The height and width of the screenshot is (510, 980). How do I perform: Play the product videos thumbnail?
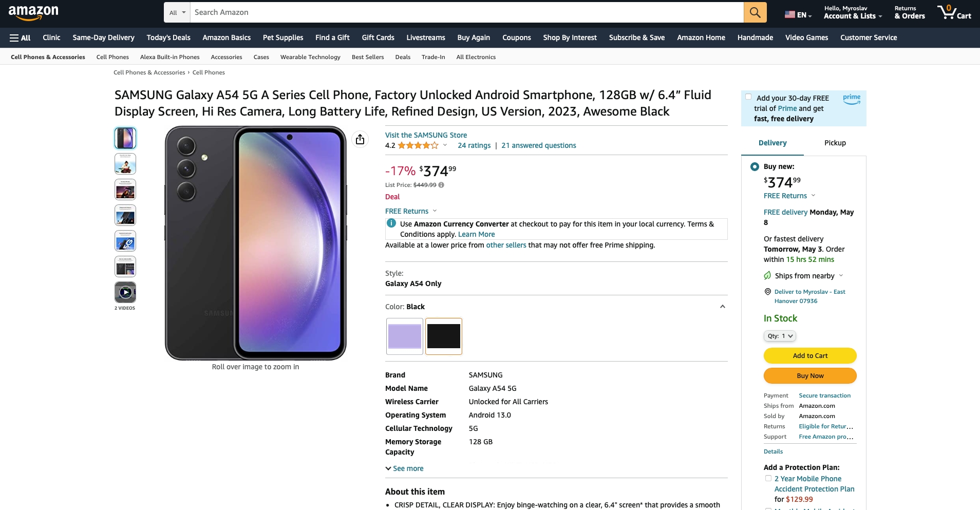[125, 292]
